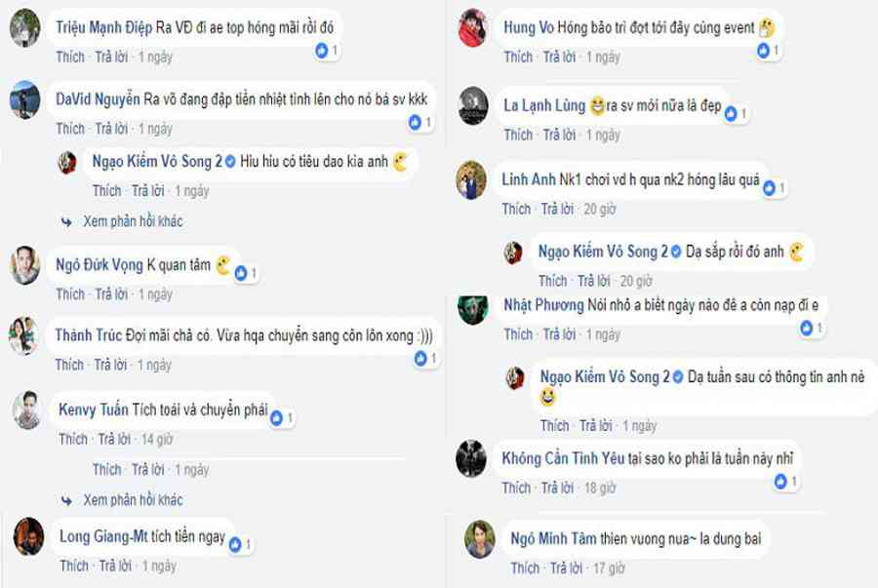Click like icon on Nhật Phương's comment
The image size is (878, 588).
[x=807, y=328]
